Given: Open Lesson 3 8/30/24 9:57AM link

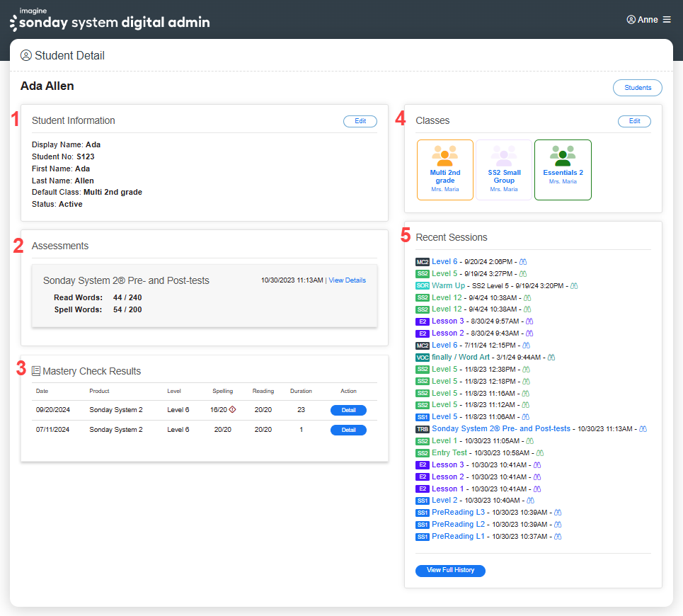Looking at the screenshot, I should (448, 321).
